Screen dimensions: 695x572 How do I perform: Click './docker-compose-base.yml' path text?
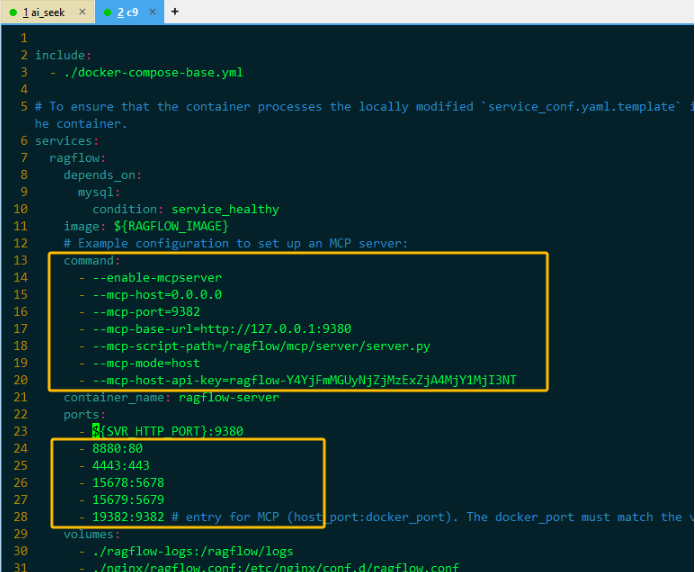(153, 72)
